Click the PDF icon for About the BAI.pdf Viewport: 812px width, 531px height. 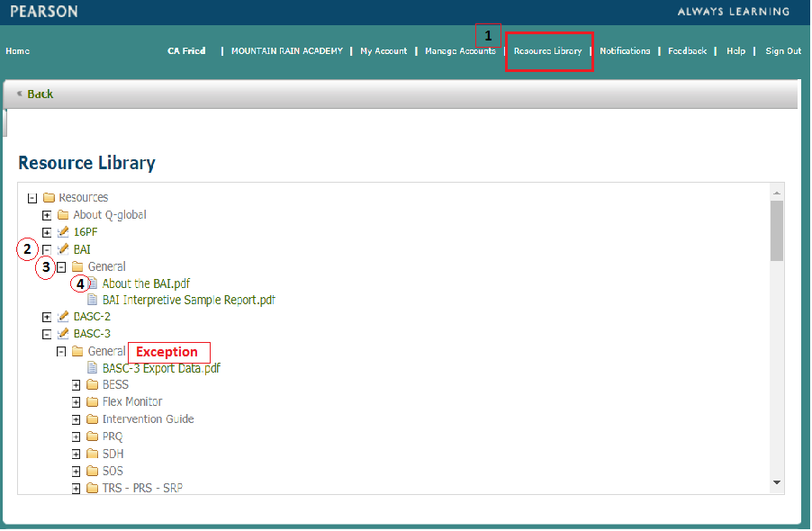pos(95,283)
